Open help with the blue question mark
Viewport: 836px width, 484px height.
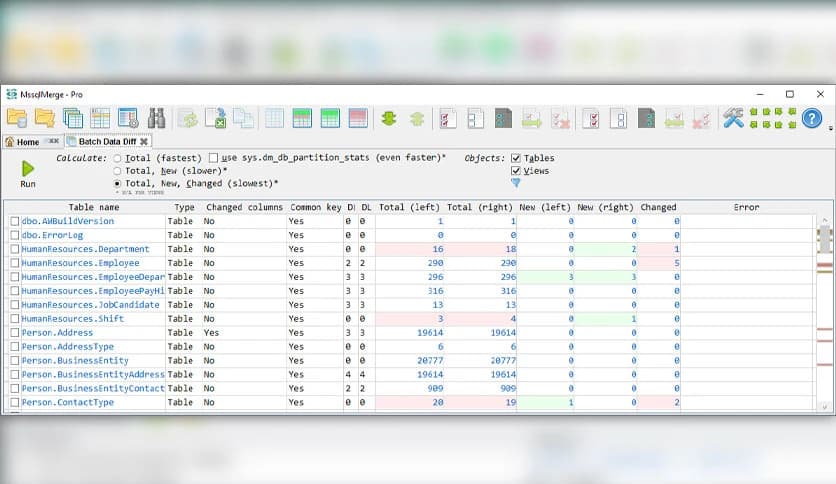(811, 118)
